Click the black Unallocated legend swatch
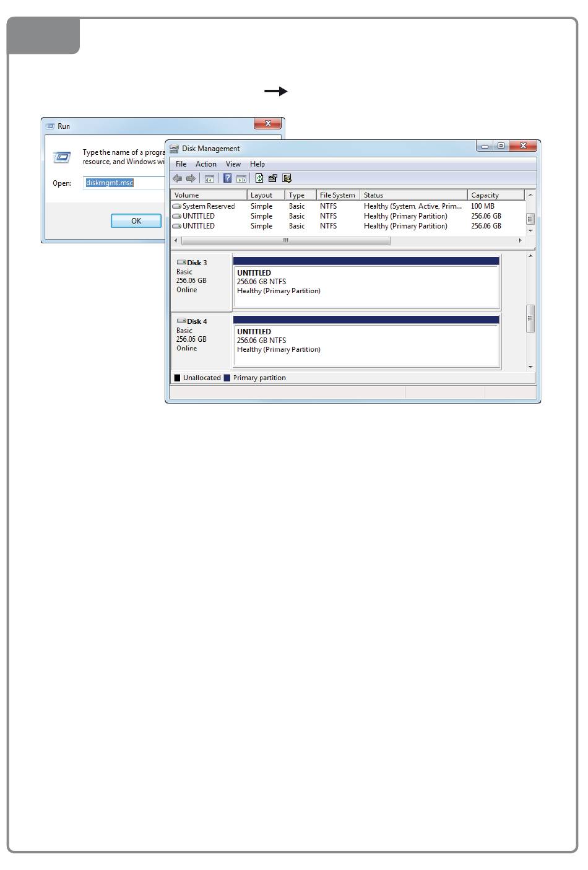Viewport: 588px width, 870px height. pos(178,378)
